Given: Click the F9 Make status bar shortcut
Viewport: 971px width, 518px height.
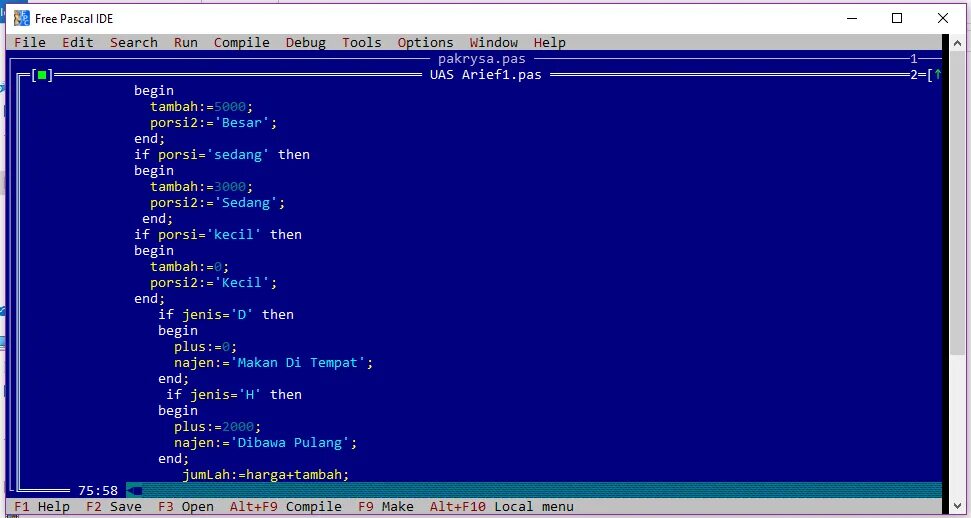Looking at the screenshot, I should click(386, 507).
